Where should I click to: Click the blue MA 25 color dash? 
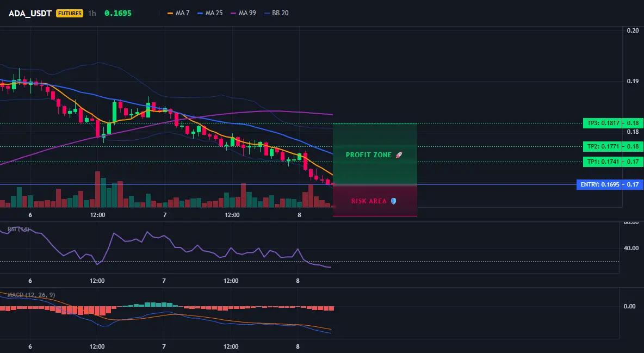200,13
